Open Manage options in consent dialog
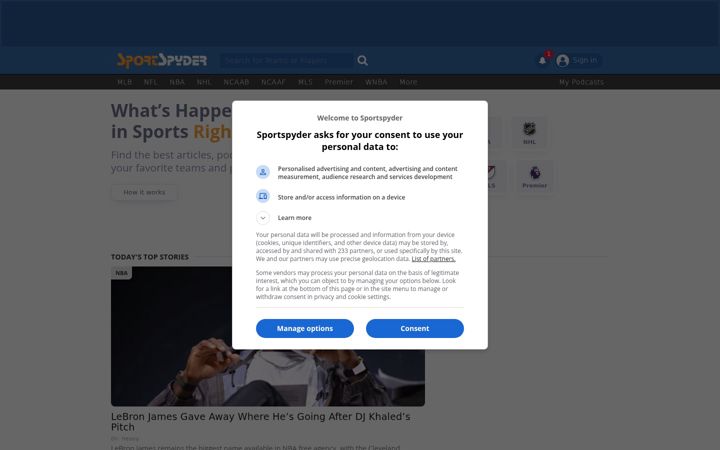 click(305, 328)
